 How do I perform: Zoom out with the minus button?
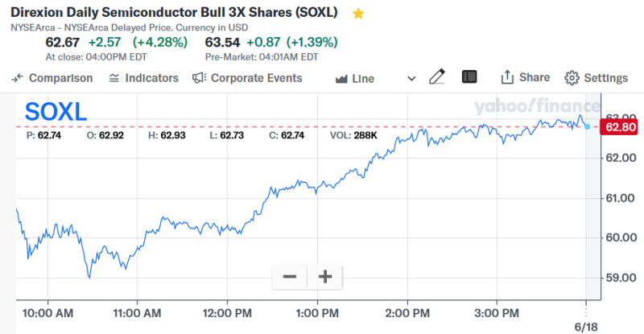pos(290,277)
